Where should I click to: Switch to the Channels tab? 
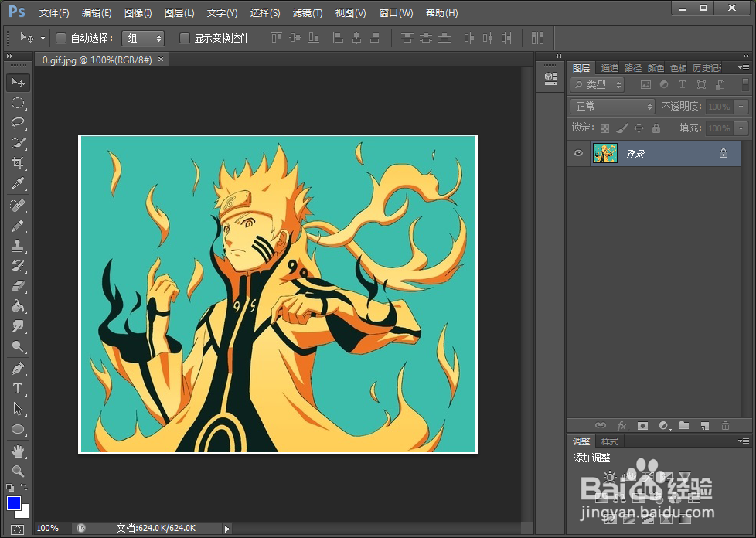(x=609, y=68)
